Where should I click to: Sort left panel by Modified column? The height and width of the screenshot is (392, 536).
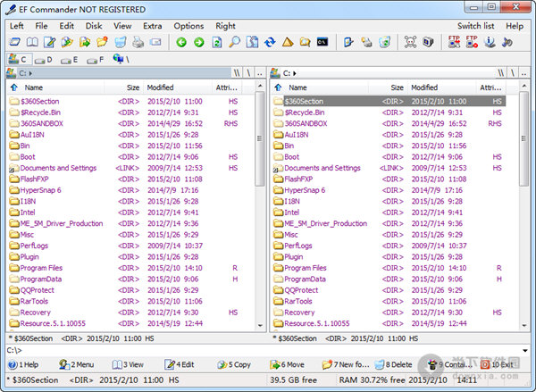pyautogui.click(x=178, y=88)
